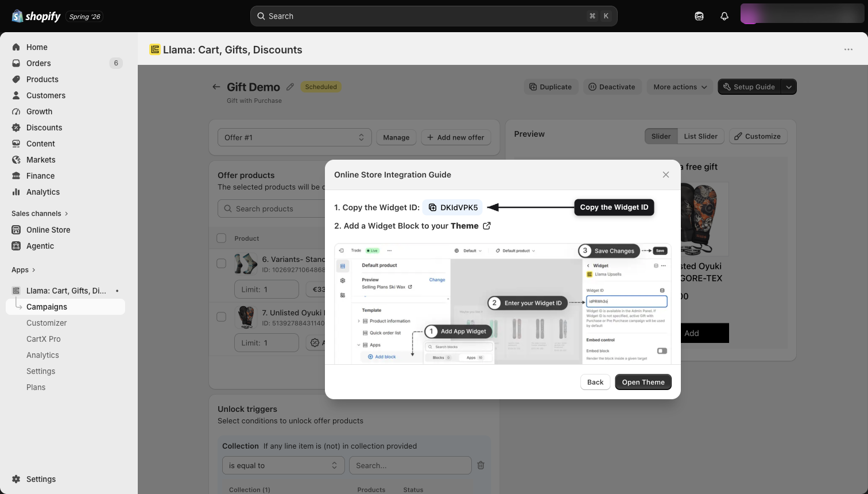This screenshot has height=494, width=868.
Task: Click the Orders count badge 6
Action: tap(116, 63)
